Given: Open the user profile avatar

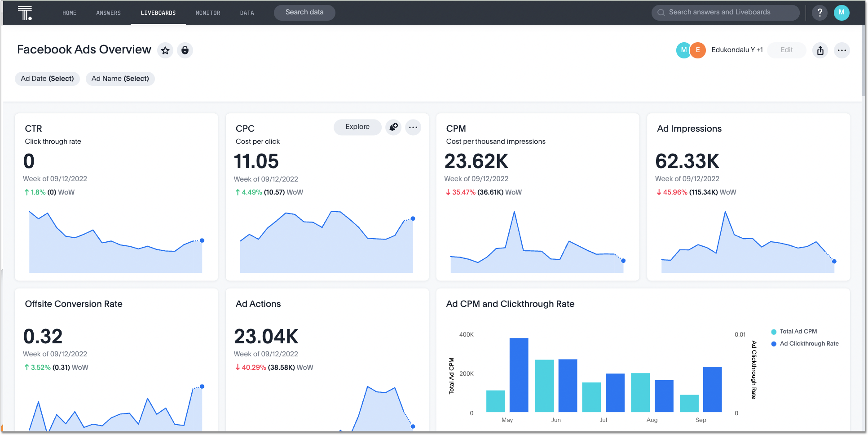Looking at the screenshot, I should [841, 13].
